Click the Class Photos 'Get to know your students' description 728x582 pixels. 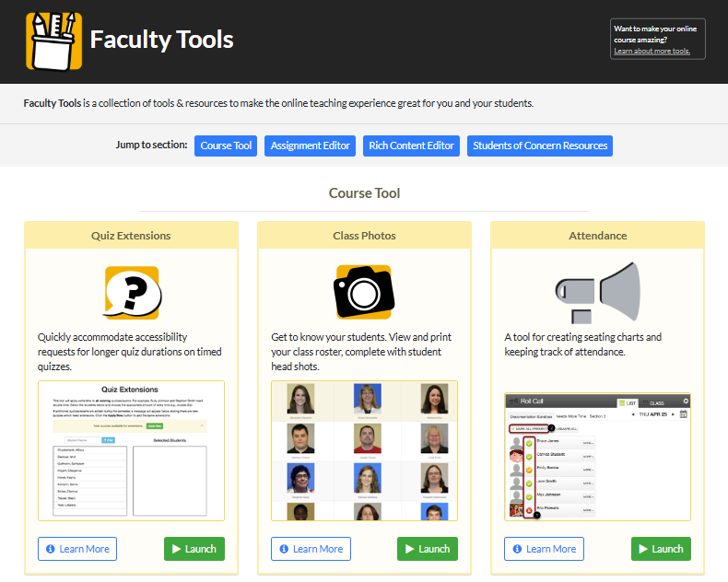tap(361, 352)
